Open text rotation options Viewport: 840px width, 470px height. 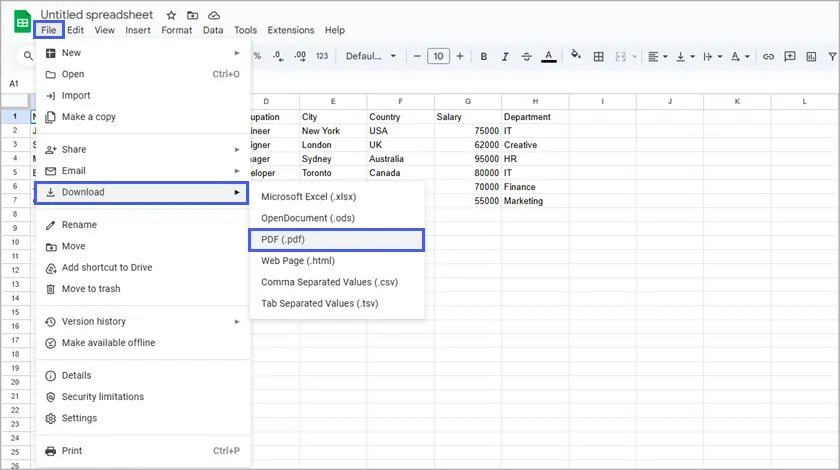740,56
